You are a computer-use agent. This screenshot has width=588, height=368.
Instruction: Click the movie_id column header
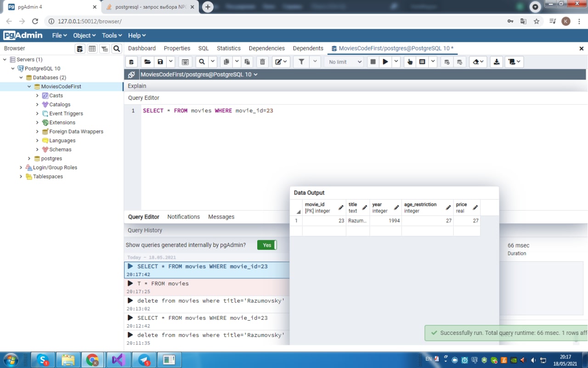click(x=324, y=207)
